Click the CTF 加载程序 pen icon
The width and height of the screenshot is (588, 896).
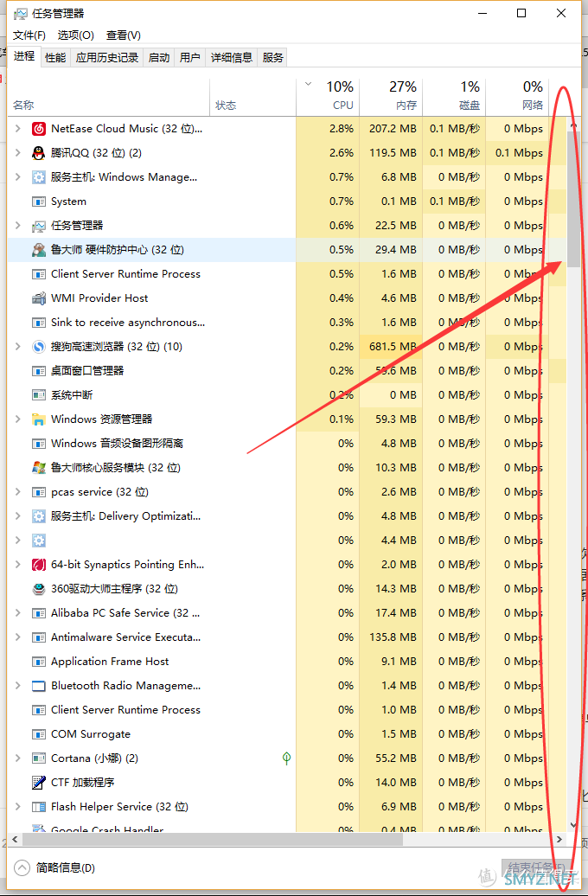tap(38, 783)
